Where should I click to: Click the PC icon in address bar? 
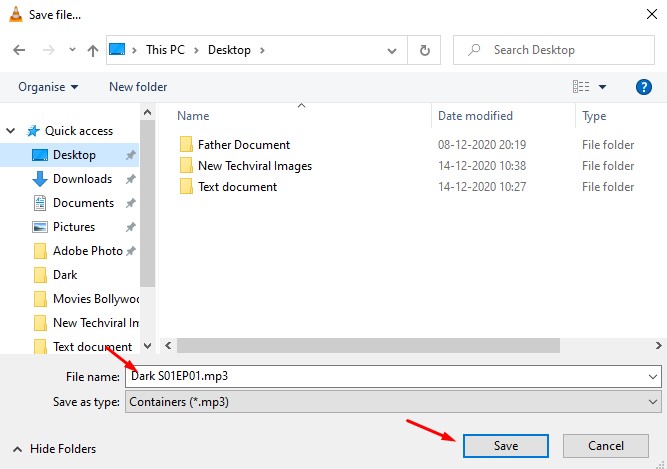pos(117,49)
